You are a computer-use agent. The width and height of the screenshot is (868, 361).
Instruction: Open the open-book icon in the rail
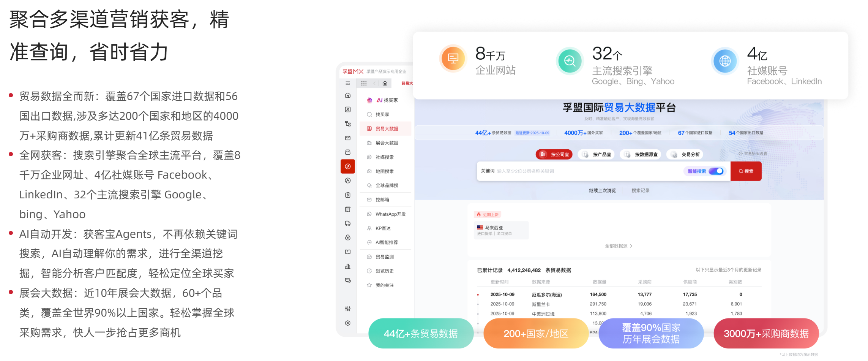click(348, 252)
